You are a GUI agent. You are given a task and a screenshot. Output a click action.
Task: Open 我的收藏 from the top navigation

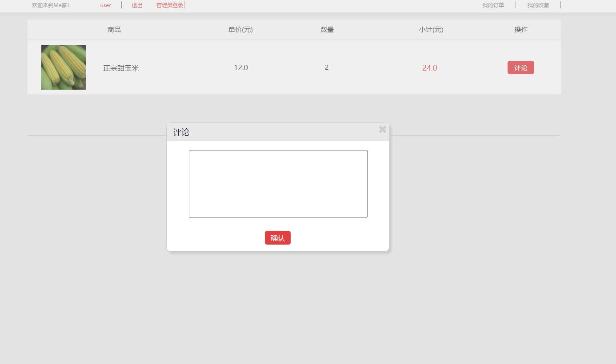coord(538,5)
